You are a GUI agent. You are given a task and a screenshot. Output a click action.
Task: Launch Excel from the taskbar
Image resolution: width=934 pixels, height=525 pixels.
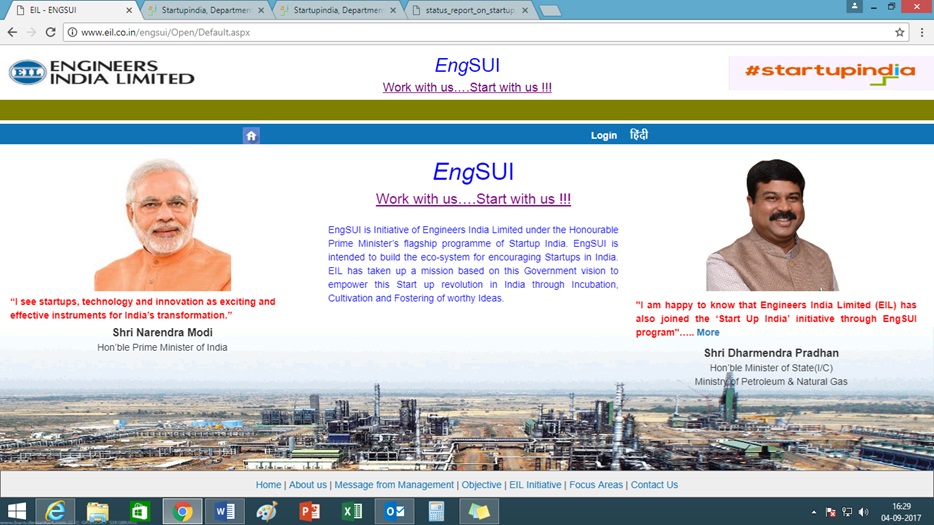pyautogui.click(x=352, y=511)
